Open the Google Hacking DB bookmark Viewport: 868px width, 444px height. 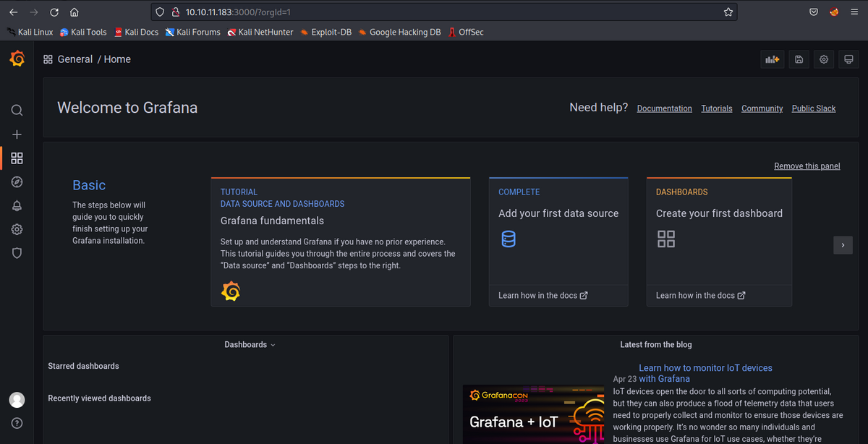[399, 32]
